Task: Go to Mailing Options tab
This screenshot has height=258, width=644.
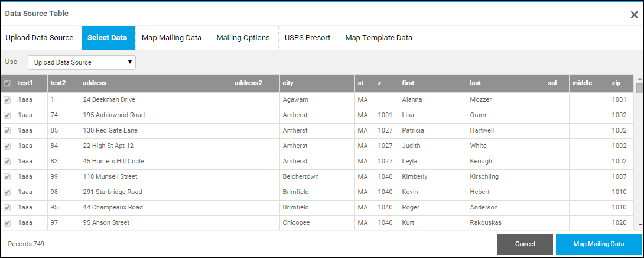Action: click(x=243, y=38)
